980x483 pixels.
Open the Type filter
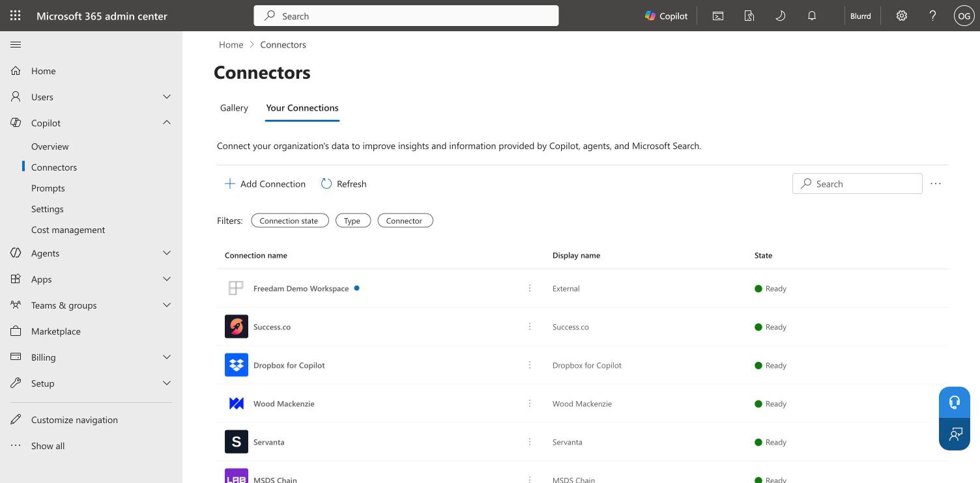point(353,221)
